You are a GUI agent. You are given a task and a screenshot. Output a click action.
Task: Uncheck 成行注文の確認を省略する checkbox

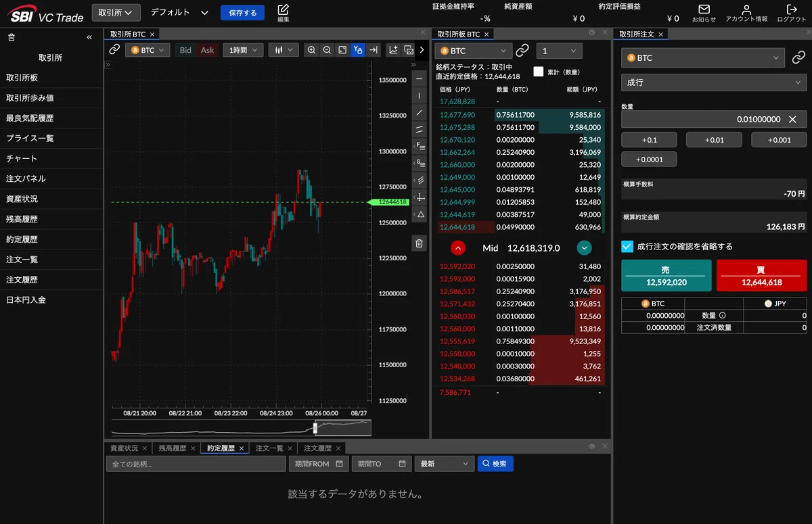tap(627, 247)
